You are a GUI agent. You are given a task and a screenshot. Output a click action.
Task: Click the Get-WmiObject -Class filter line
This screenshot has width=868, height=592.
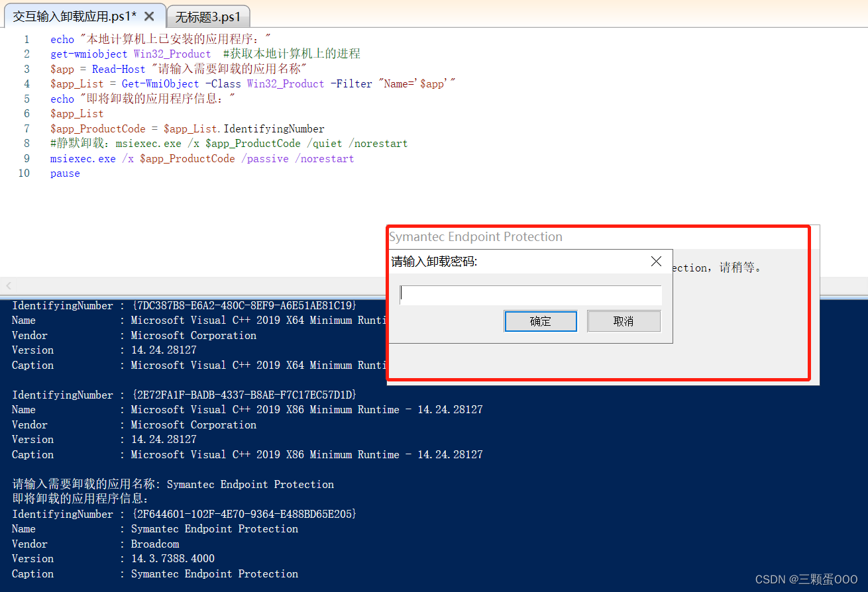coord(252,84)
